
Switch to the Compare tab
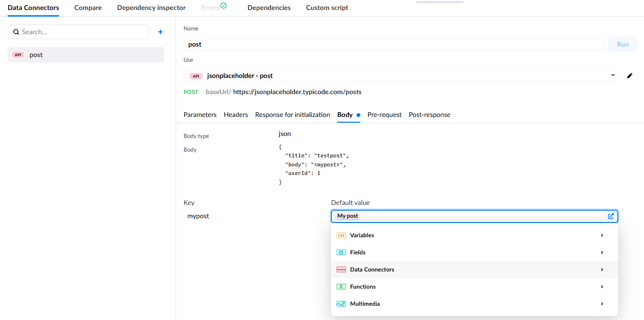point(88,8)
